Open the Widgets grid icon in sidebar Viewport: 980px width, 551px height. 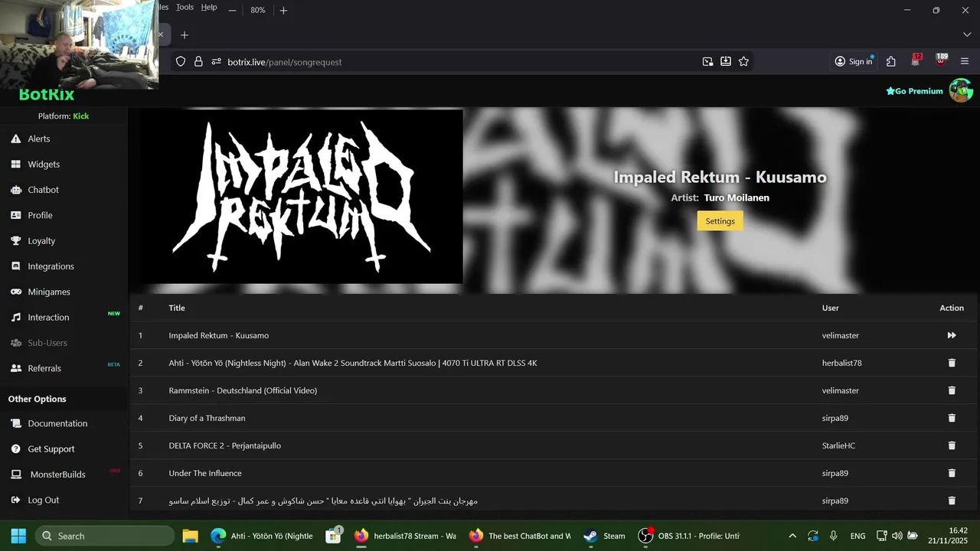tap(15, 164)
